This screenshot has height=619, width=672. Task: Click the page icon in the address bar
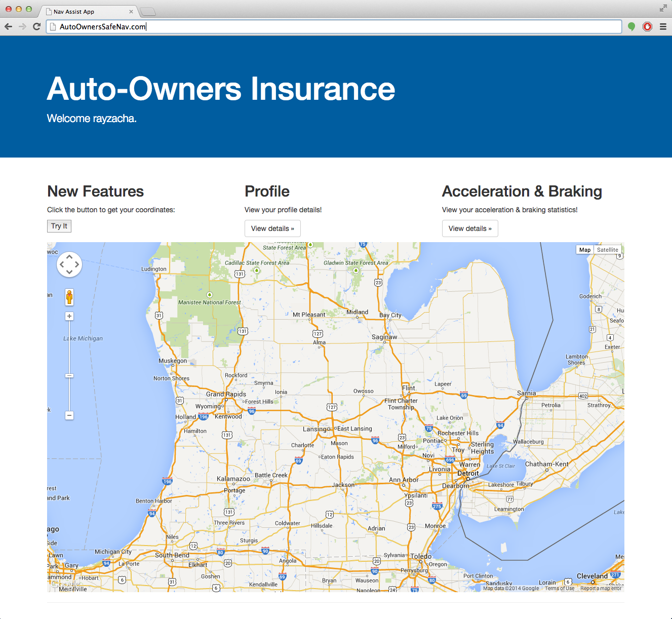[x=53, y=27]
